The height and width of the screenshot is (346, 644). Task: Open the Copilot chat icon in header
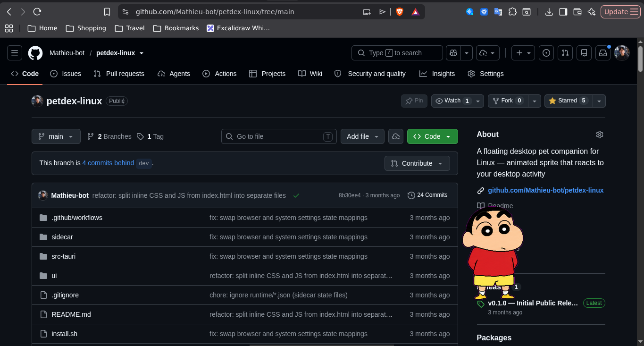click(453, 53)
